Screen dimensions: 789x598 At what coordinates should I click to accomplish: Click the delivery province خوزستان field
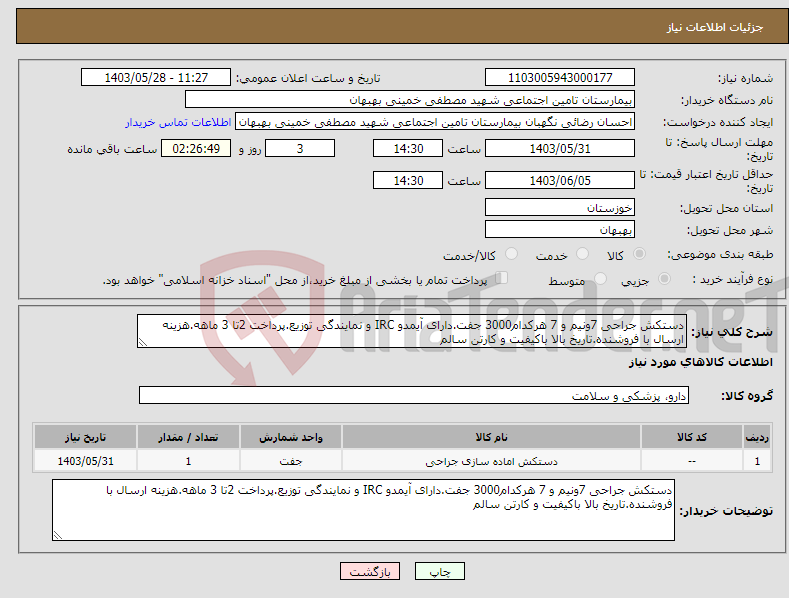point(560,207)
